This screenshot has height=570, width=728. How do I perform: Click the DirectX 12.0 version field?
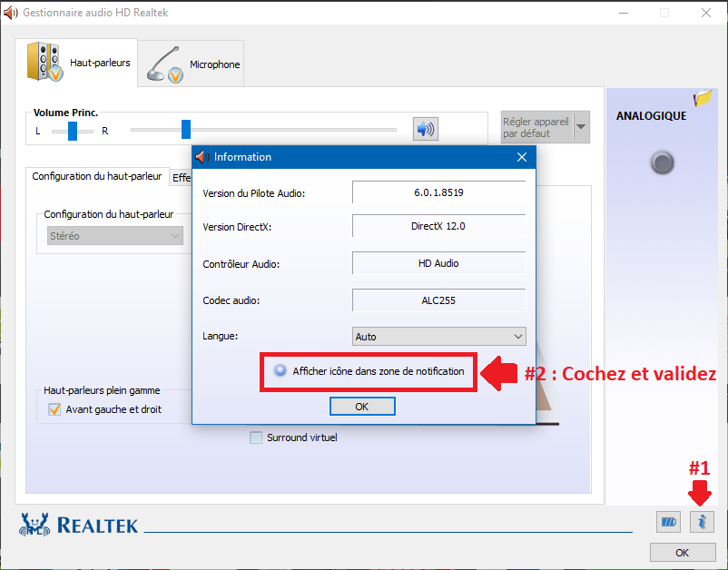click(x=438, y=226)
